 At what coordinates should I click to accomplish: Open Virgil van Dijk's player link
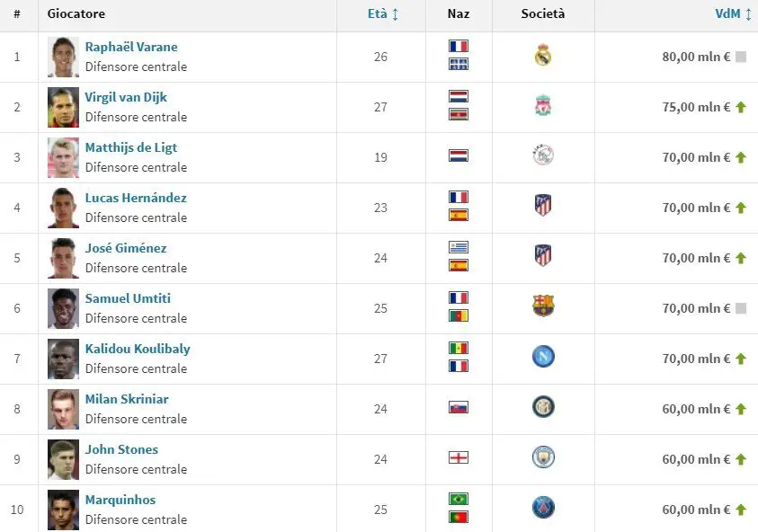click(126, 97)
